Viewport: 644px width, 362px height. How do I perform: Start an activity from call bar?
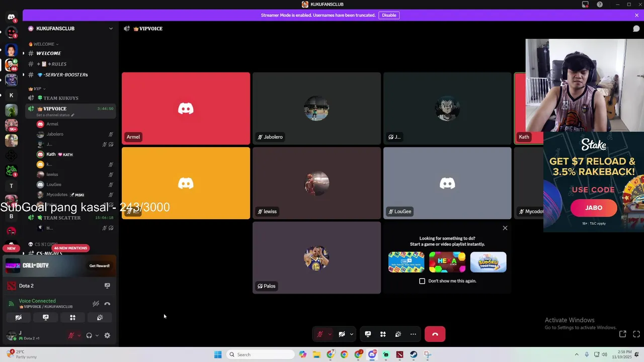tap(383, 334)
